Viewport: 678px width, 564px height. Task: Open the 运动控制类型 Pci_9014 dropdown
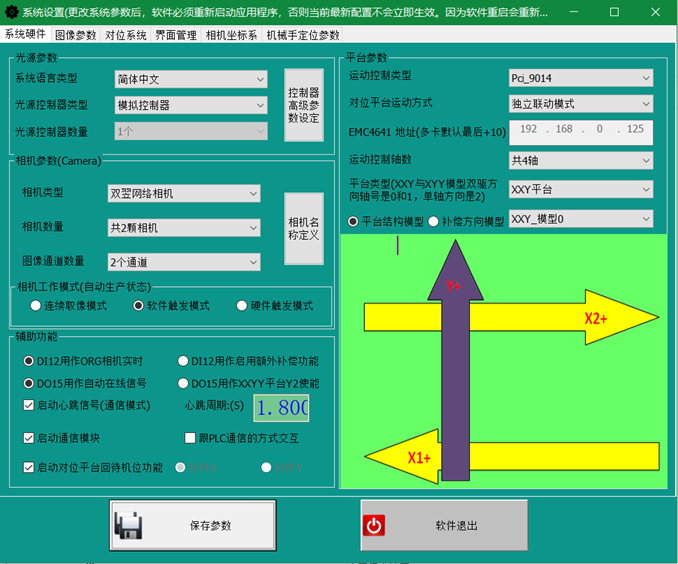pos(580,77)
